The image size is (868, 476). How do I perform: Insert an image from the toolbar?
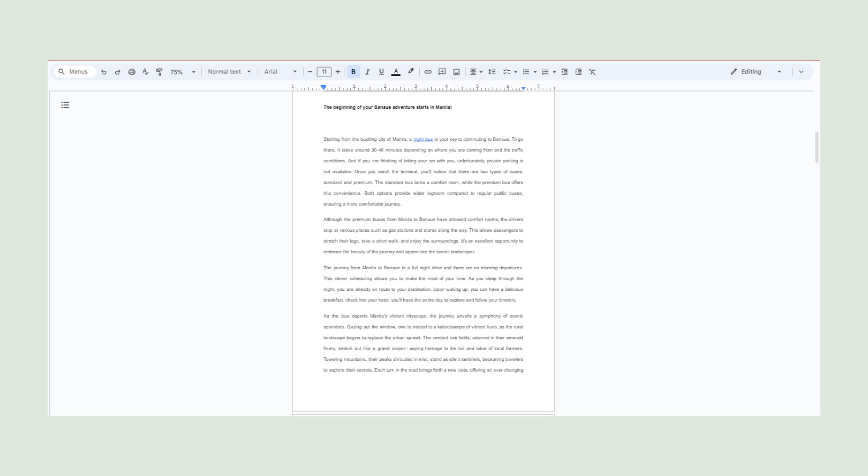(x=456, y=72)
